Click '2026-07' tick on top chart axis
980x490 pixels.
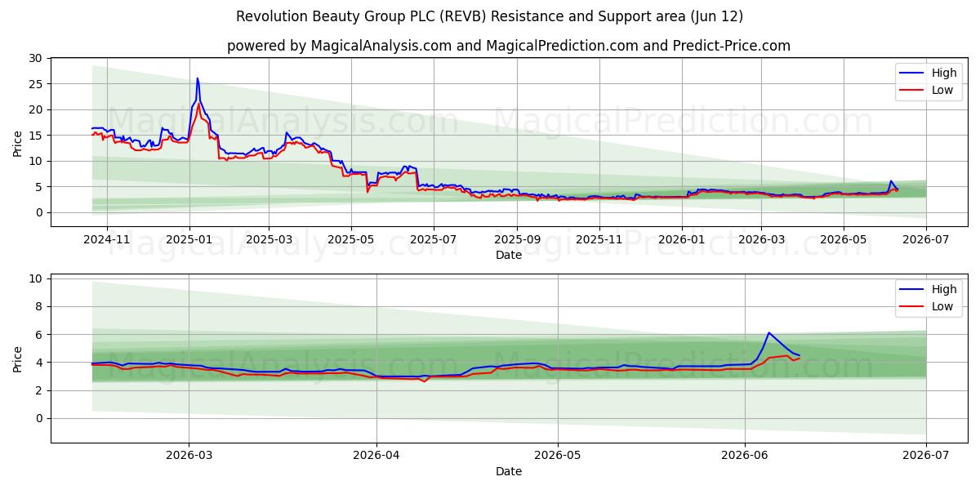click(926, 240)
